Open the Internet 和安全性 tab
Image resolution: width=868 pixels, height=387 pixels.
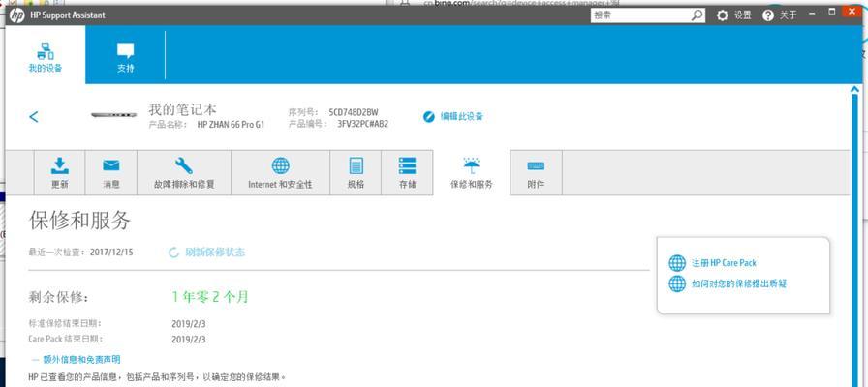coord(281,173)
